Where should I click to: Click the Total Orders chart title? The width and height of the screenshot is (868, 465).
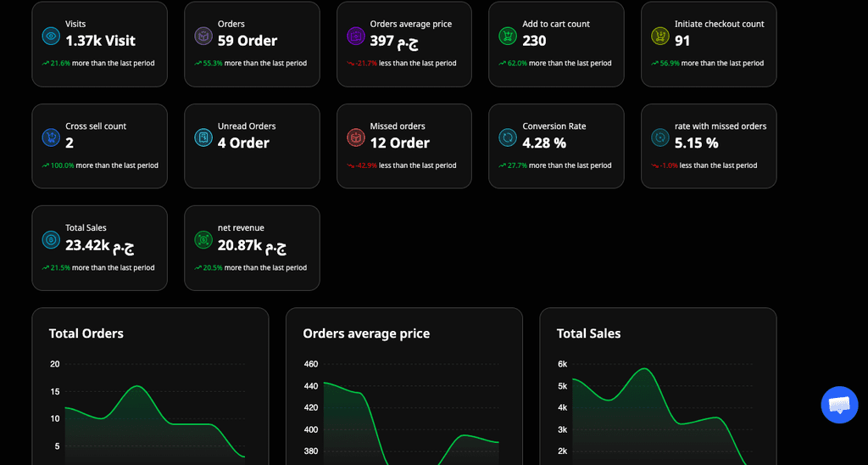(86, 333)
